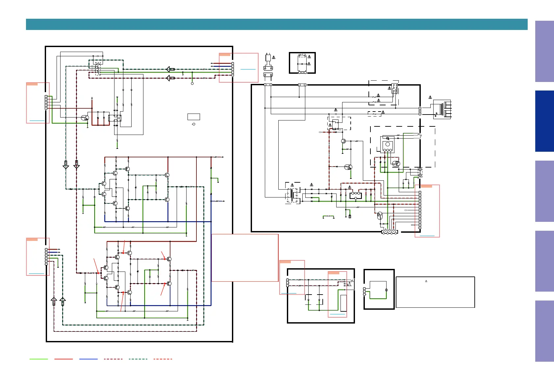Viewport: 554px width, 392px height.
Task: Follow blue link in upper-left connector box
Action: 37,121
